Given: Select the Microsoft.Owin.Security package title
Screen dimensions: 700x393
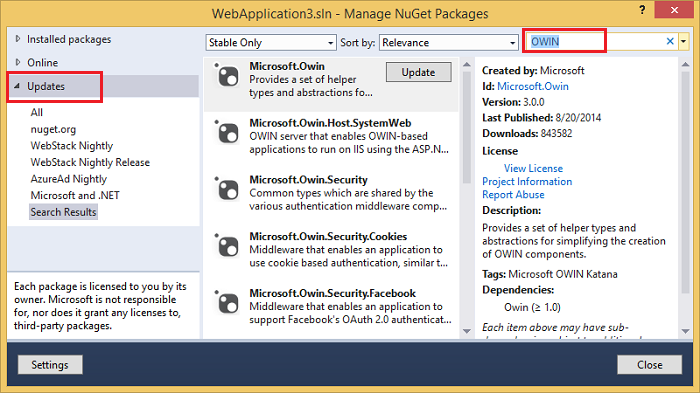Looking at the screenshot, I should [308, 180].
